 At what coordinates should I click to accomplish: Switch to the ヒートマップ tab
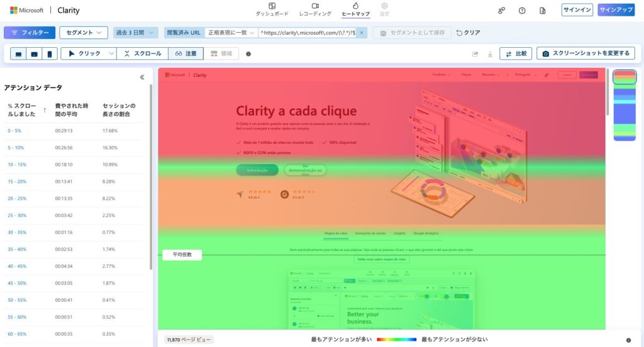pos(356,9)
